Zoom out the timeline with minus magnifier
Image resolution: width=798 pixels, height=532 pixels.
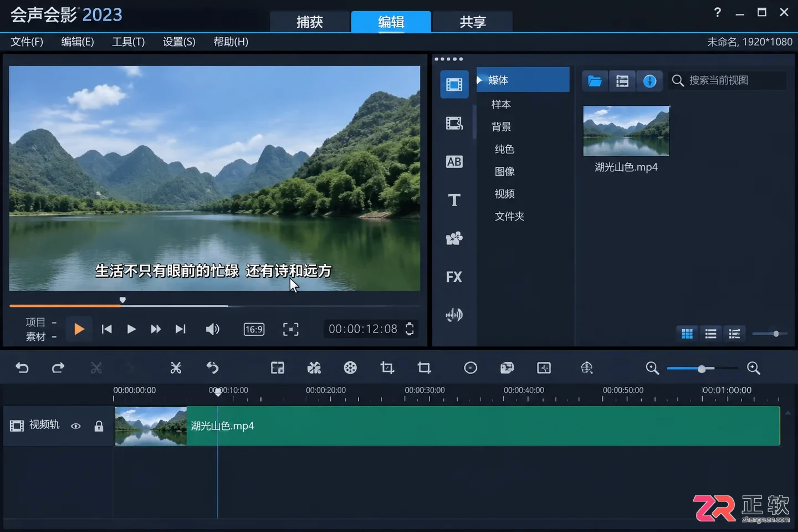coord(652,368)
